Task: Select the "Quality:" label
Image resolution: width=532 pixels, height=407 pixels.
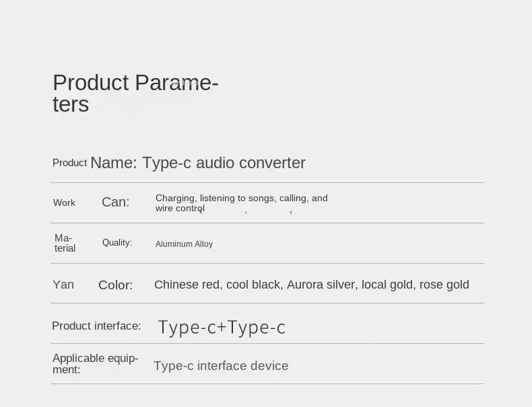Action: coord(117,242)
